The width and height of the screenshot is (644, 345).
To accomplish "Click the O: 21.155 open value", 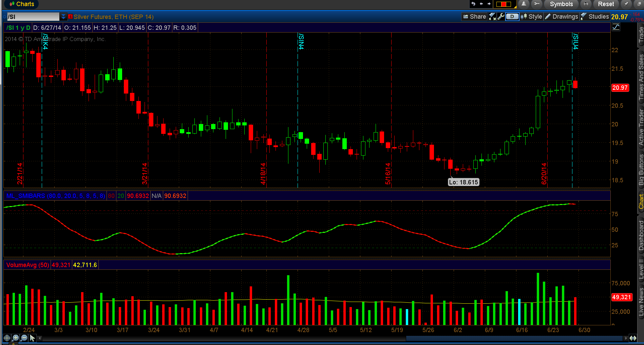I will tap(77, 28).
